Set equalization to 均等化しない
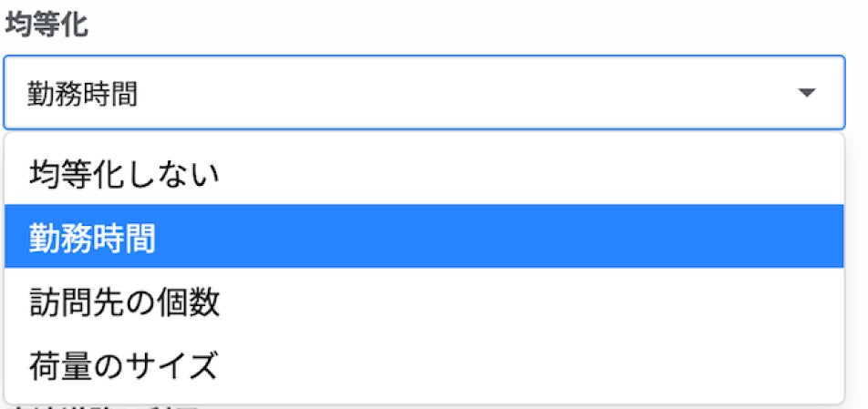The width and height of the screenshot is (868, 409). click(x=124, y=172)
